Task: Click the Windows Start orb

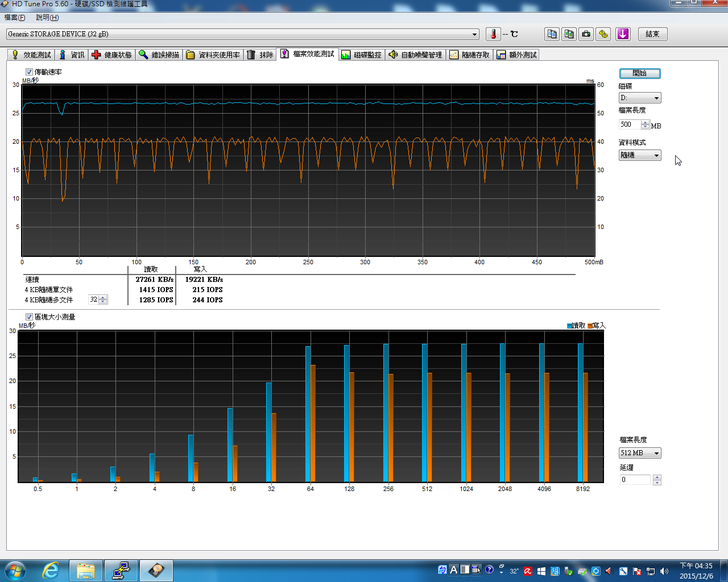Action: (17, 570)
